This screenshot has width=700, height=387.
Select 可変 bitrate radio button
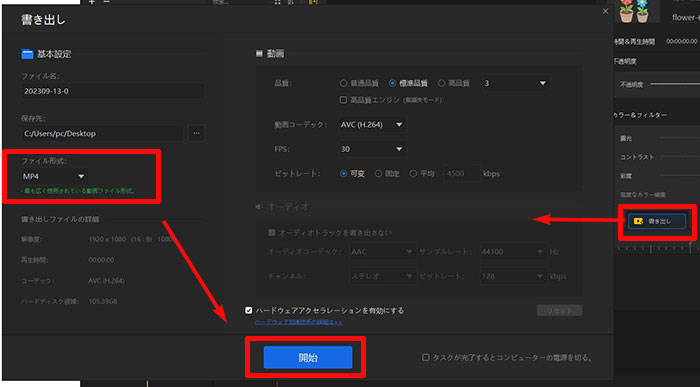[x=343, y=174]
